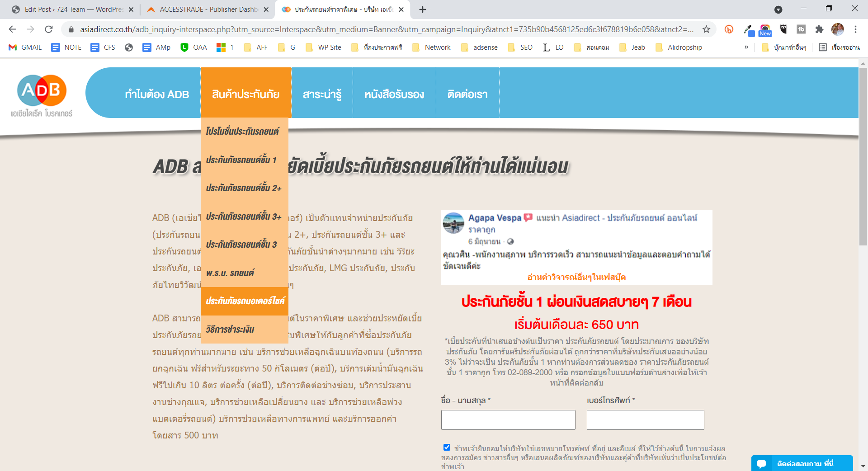
Task: Open the Jeab bookmark folder
Action: 632,47
